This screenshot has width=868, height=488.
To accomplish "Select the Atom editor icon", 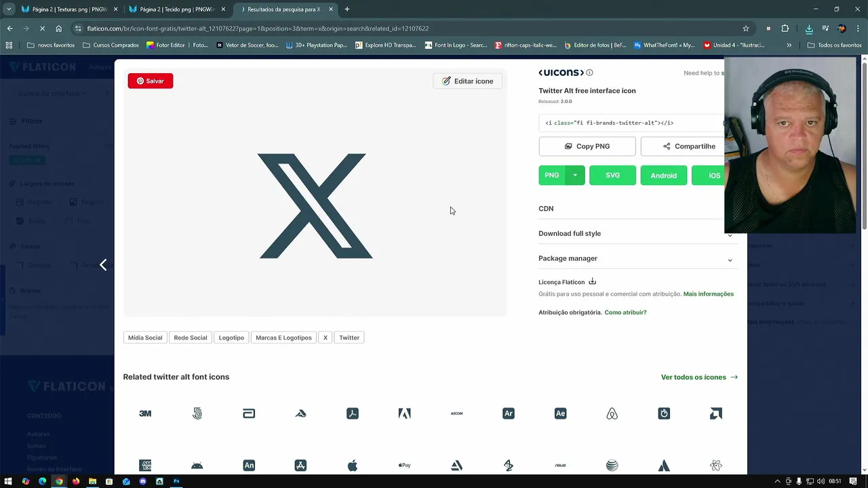I will click(716, 465).
